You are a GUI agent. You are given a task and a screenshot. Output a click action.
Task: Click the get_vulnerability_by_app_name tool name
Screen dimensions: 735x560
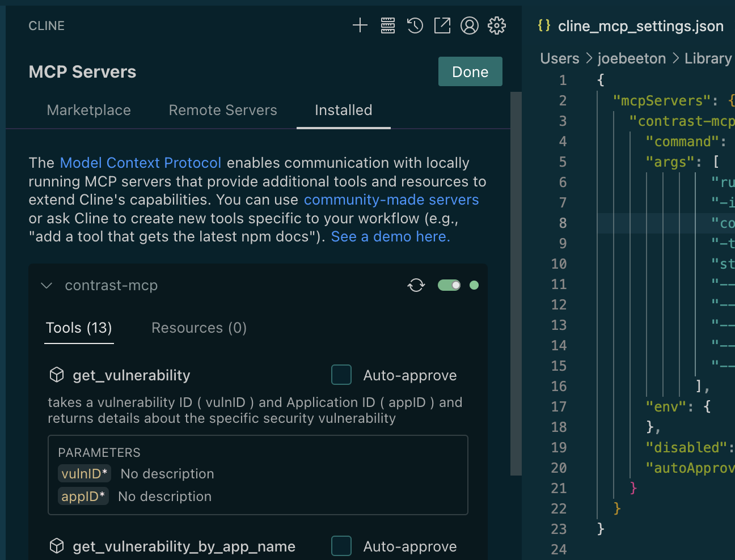tap(184, 546)
